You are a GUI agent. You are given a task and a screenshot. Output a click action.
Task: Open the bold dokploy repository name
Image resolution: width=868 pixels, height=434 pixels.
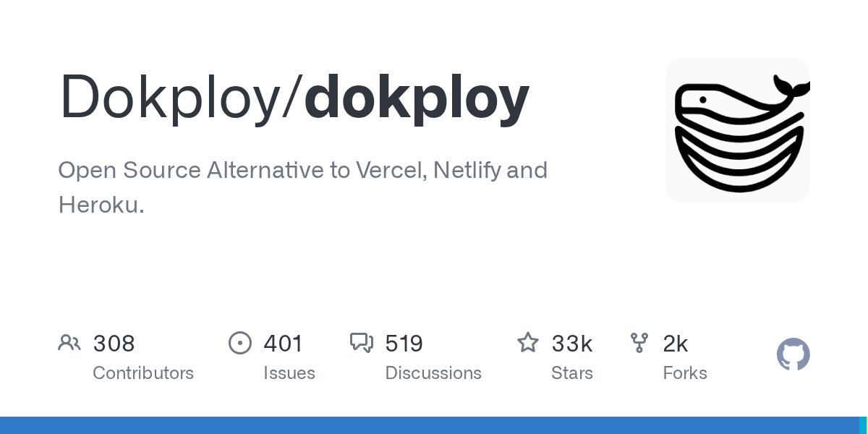(417, 98)
